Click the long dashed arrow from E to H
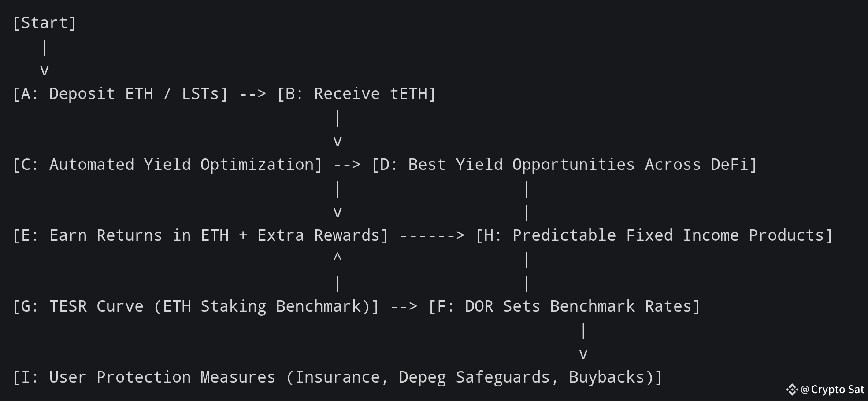 [432, 235]
